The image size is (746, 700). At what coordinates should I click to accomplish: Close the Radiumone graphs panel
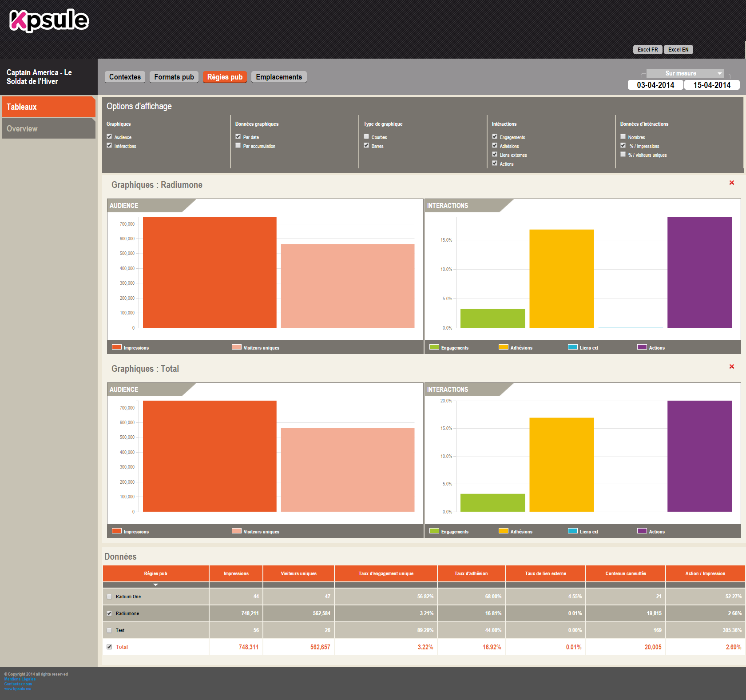coord(731,183)
